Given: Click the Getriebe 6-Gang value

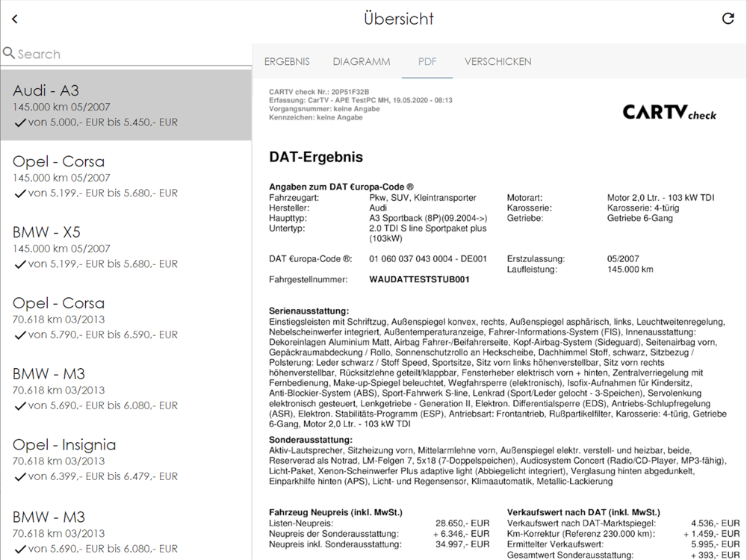Looking at the screenshot, I should click(x=640, y=218).
